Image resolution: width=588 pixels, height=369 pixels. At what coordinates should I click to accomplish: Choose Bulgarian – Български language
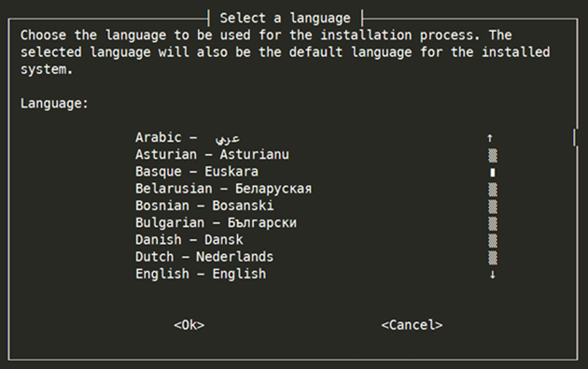click(216, 222)
